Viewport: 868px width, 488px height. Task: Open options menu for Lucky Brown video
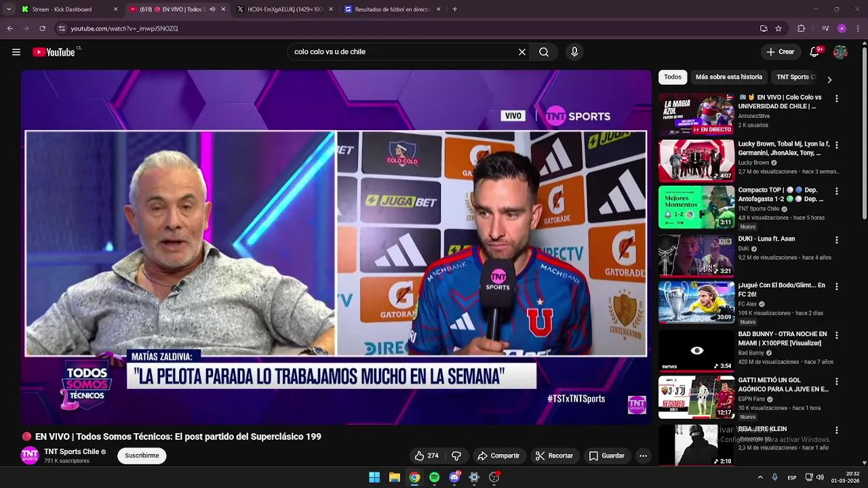[x=836, y=145]
